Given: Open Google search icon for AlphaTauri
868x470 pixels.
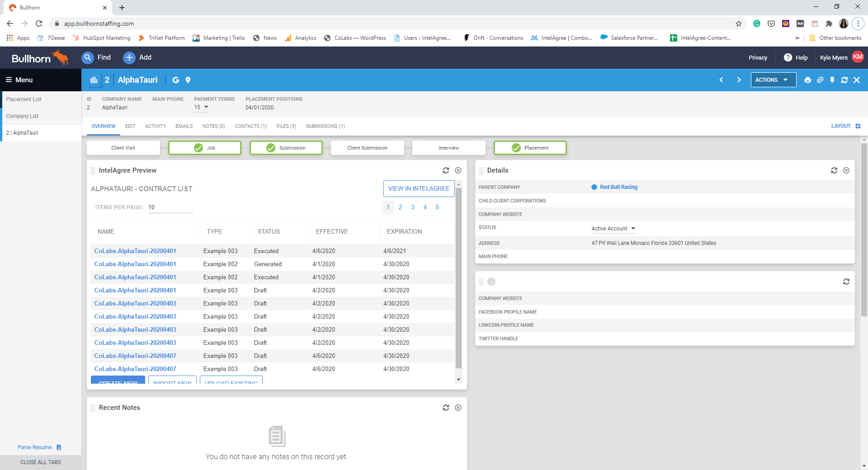Looking at the screenshot, I should pos(176,80).
